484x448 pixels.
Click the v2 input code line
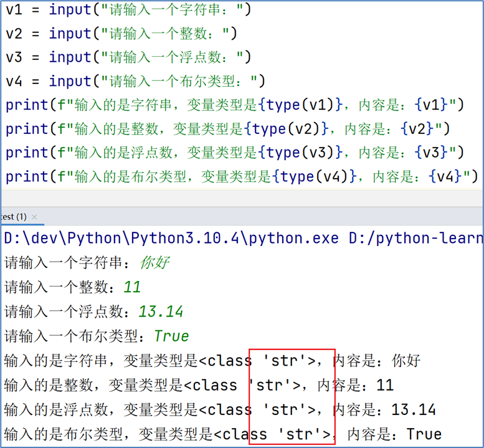pyautogui.click(x=121, y=34)
